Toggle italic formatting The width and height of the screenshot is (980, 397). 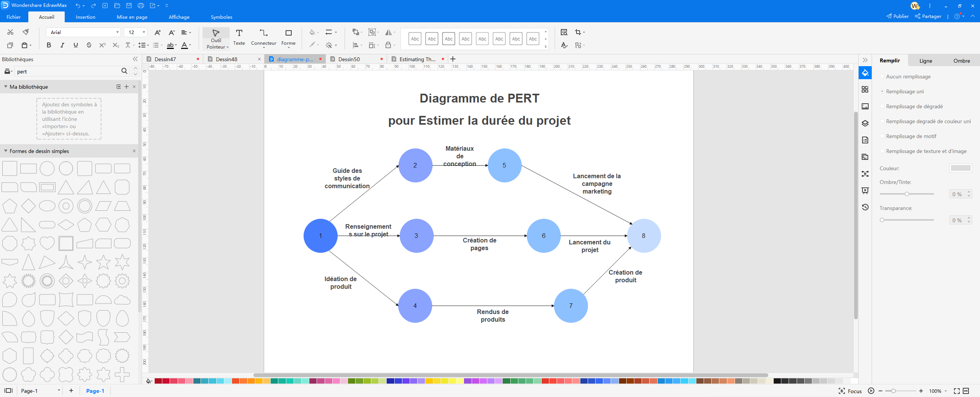point(62,45)
